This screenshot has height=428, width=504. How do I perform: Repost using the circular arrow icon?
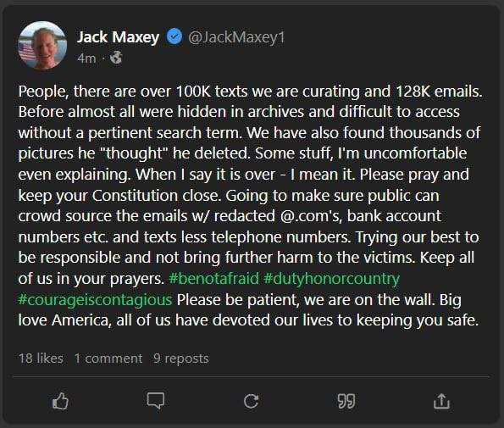(x=251, y=401)
